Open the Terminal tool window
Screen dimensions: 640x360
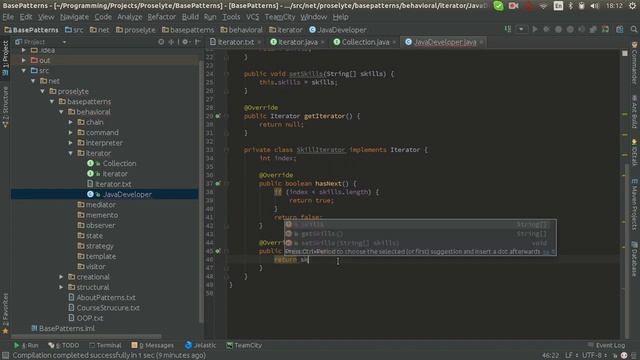click(105, 345)
